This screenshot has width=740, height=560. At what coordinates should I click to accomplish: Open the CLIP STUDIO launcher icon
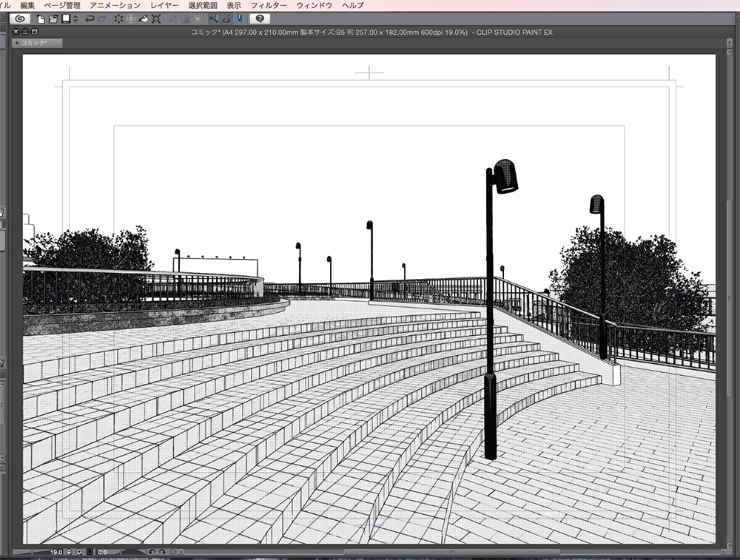pyautogui.click(x=20, y=19)
